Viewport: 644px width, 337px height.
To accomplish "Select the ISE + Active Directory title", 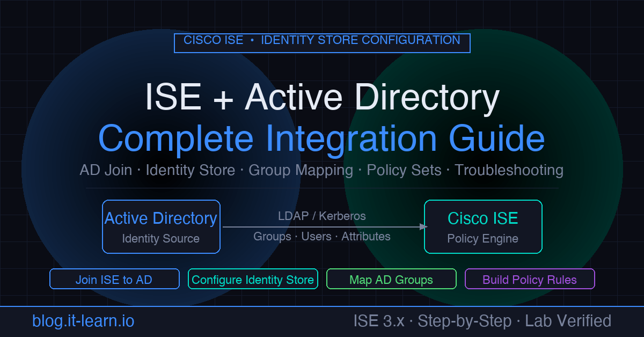I will [x=322, y=98].
